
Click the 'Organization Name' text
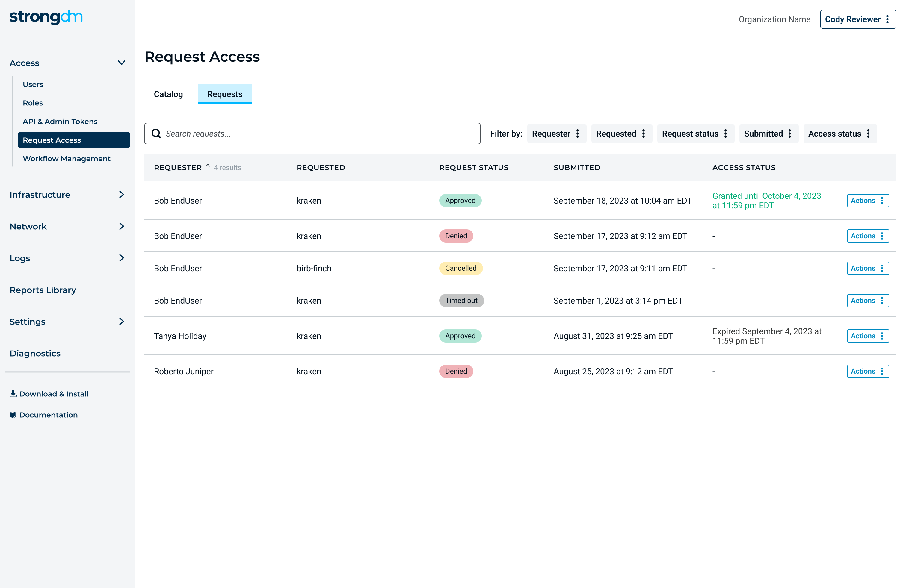point(774,19)
